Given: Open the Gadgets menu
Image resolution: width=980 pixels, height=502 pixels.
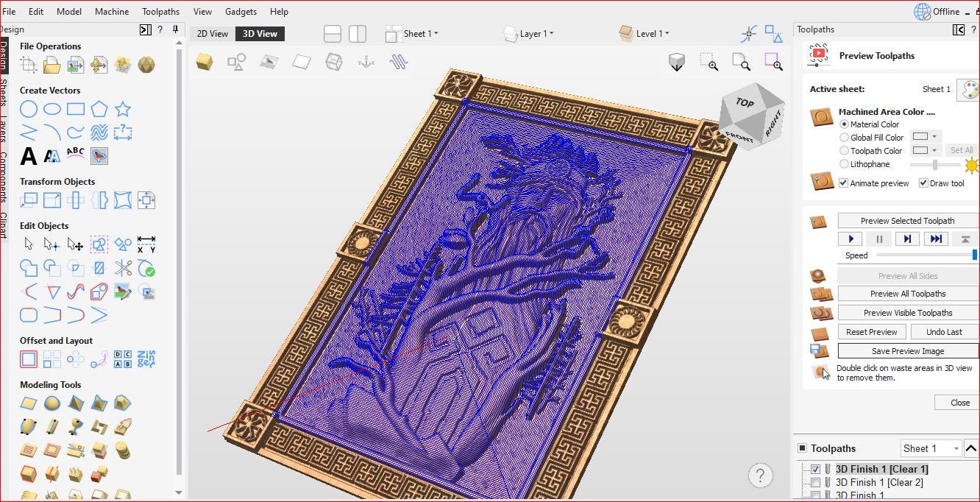Looking at the screenshot, I should [x=241, y=12].
